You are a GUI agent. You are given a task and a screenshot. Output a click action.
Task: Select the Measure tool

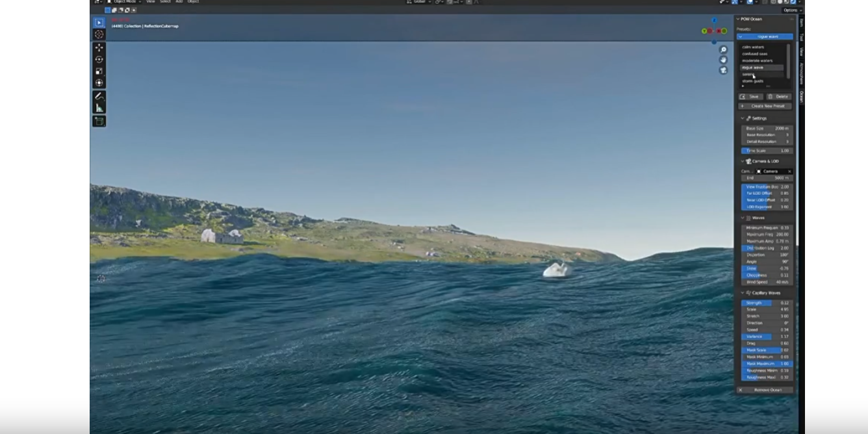point(99,108)
